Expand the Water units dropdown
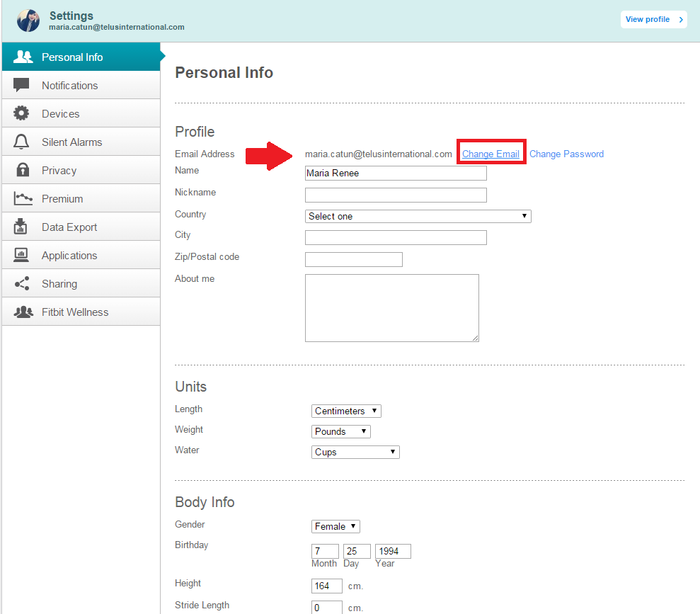The width and height of the screenshot is (700, 614). click(x=355, y=452)
